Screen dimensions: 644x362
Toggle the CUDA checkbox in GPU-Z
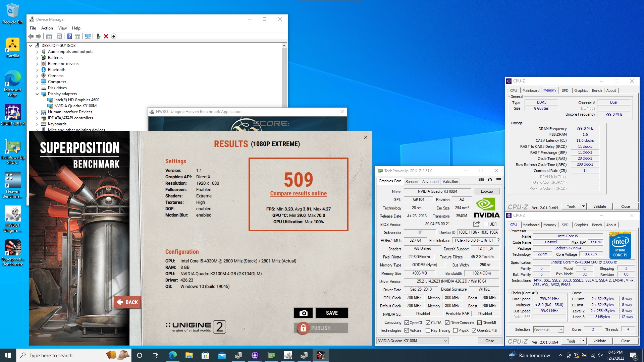pyautogui.click(x=428, y=323)
